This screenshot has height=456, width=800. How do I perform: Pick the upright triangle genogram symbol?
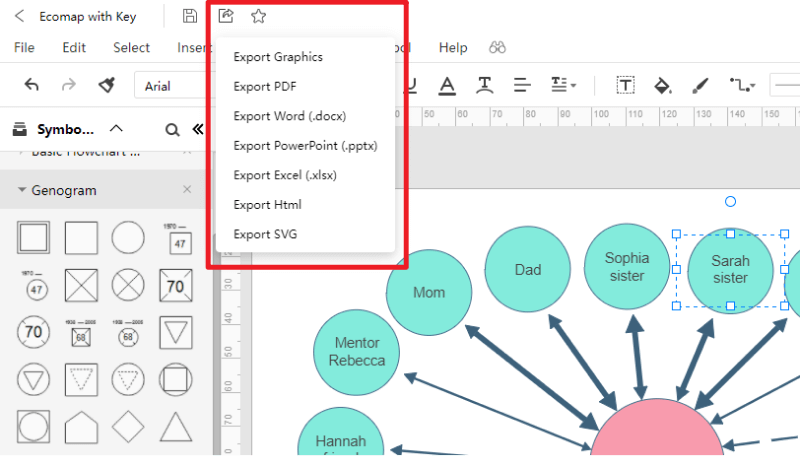(x=176, y=426)
